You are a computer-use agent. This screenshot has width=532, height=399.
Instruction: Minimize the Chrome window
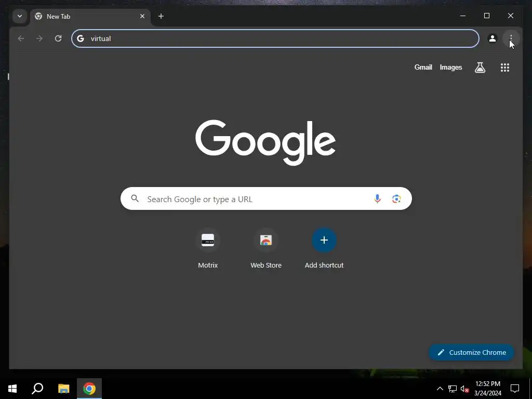[463, 16]
